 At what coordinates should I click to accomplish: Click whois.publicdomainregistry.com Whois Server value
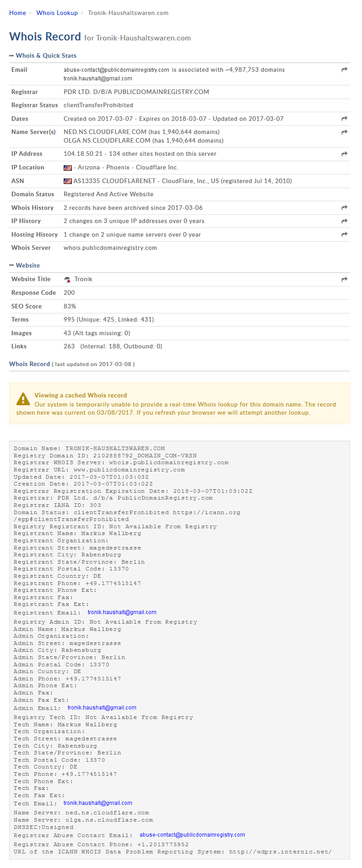pos(110,248)
